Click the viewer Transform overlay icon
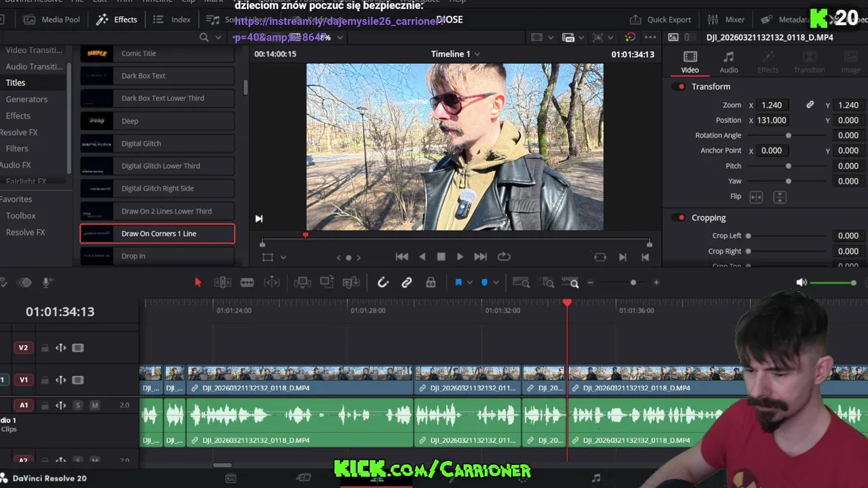The image size is (868, 488). pos(268,258)
